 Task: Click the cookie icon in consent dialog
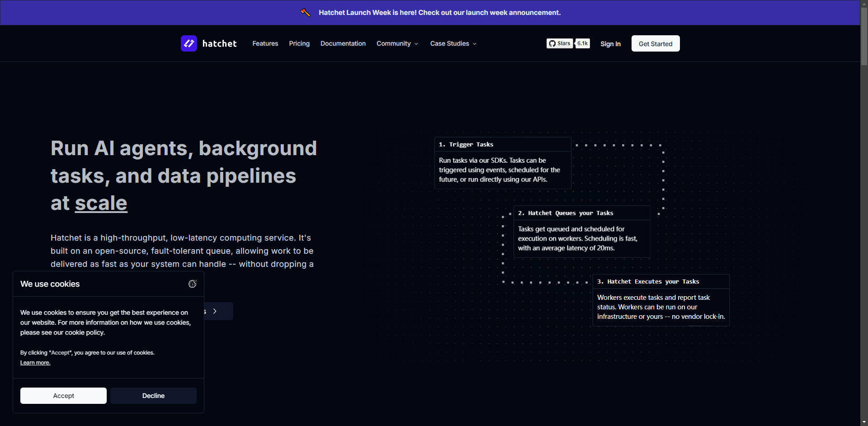click(x=193, y=284)
